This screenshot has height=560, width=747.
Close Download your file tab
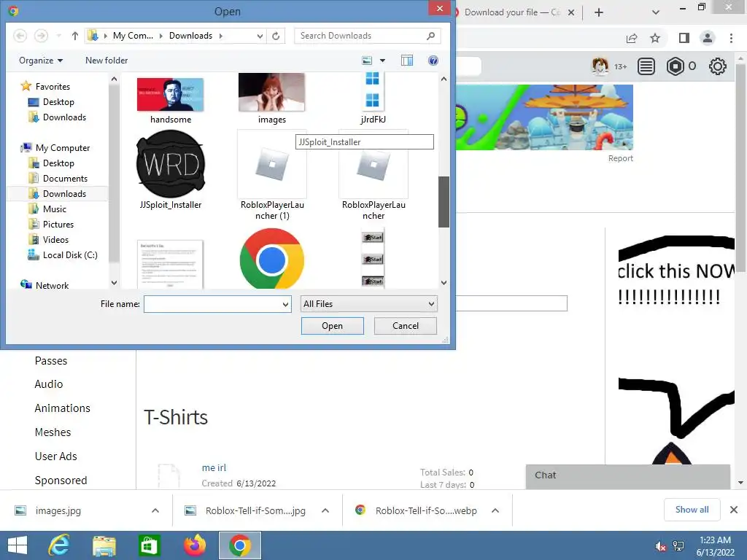[x=570, y=12]
